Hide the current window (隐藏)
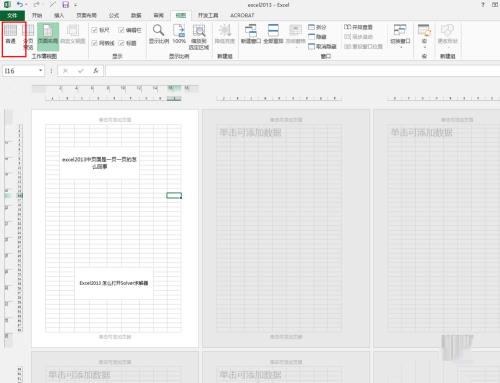500x383 pixels. (317, 37)
